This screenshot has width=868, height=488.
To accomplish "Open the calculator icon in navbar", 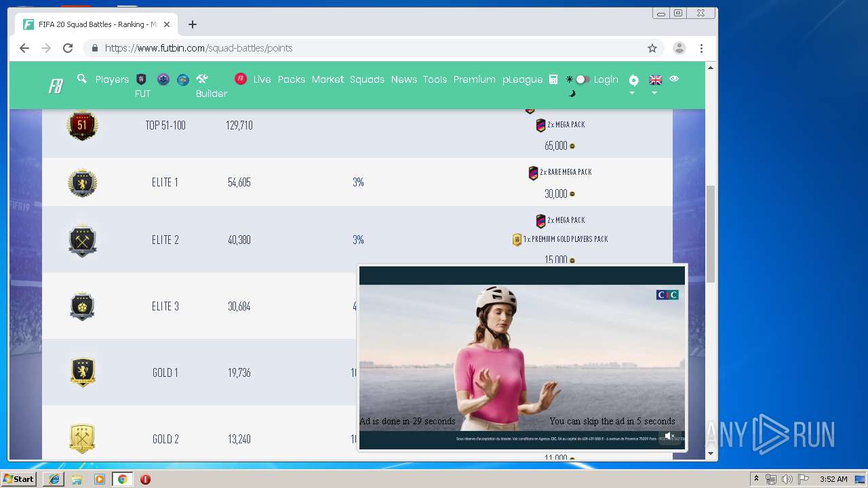I will click(553, 79).
